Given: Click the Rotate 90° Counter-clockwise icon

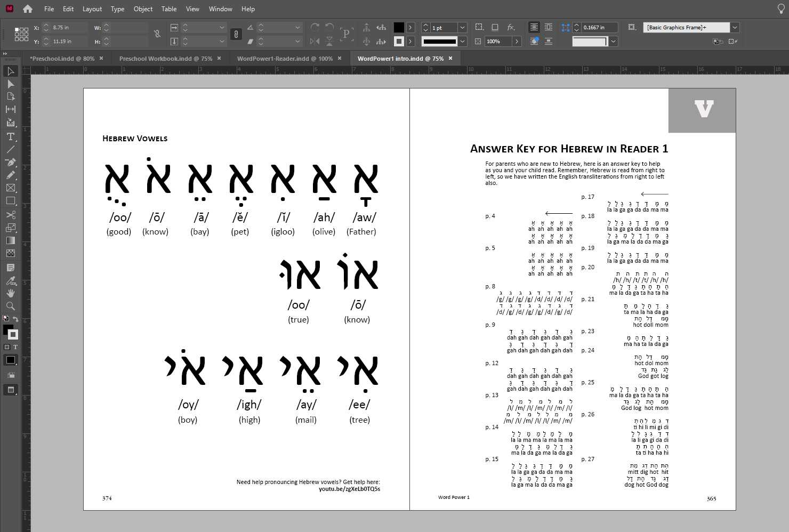Looking at the screenshot, I should (x=329, y=27).
